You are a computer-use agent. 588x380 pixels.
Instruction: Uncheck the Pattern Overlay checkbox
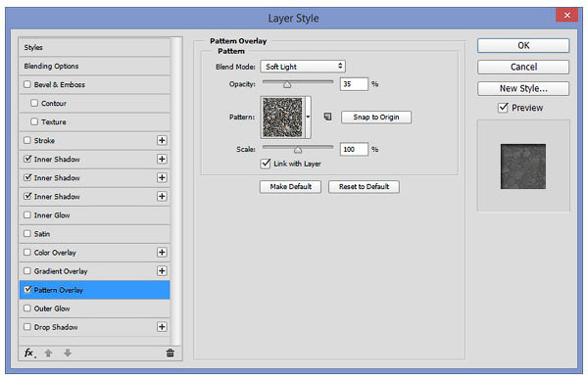coord(27,290)
